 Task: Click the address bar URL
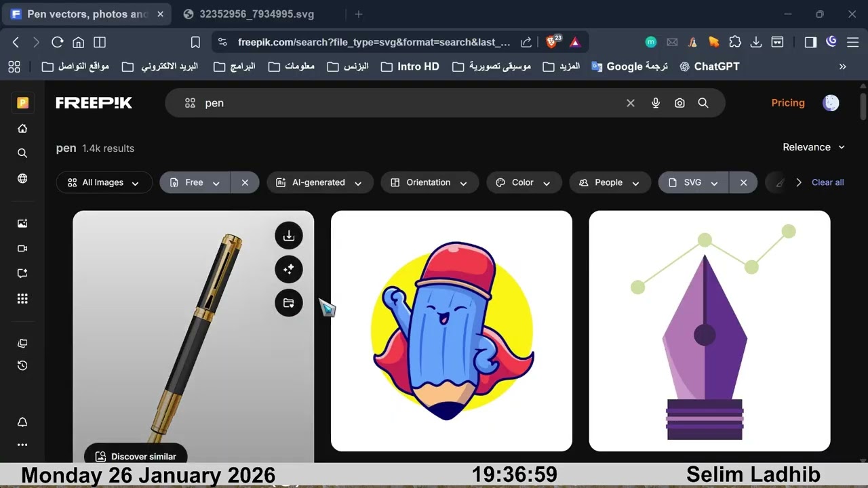pos(374,42)
